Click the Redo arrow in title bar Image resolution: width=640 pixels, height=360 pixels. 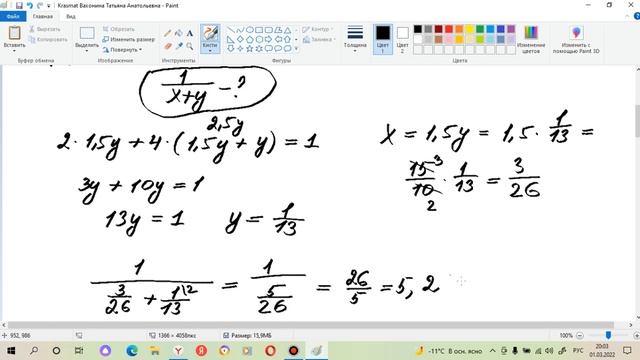coord(40,6)
